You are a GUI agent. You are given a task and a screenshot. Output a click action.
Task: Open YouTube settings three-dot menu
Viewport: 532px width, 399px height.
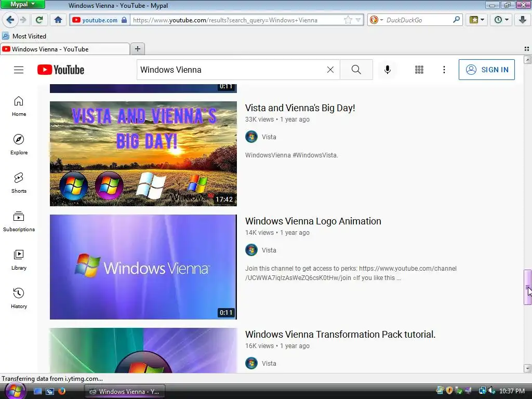point(444,70)
